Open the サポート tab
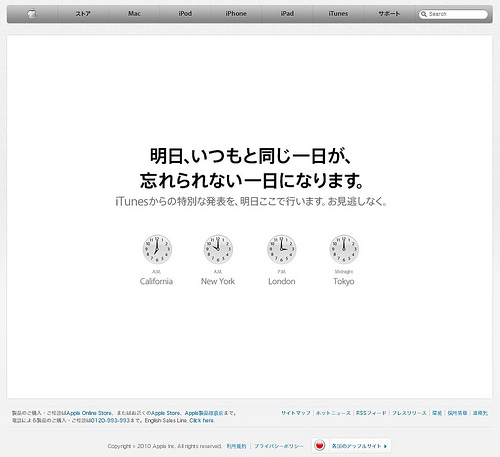Image resolution: width=500 pixels, height=457 pixels. pyautogui.click(x=389, y=14)
